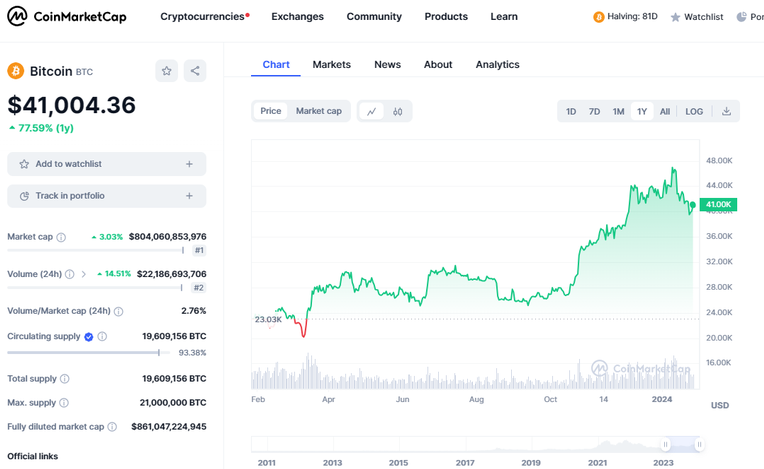Viewport: 764px width, 469px height.
Task: Switch to candlestick chart icon
Action: click(398, 111)
